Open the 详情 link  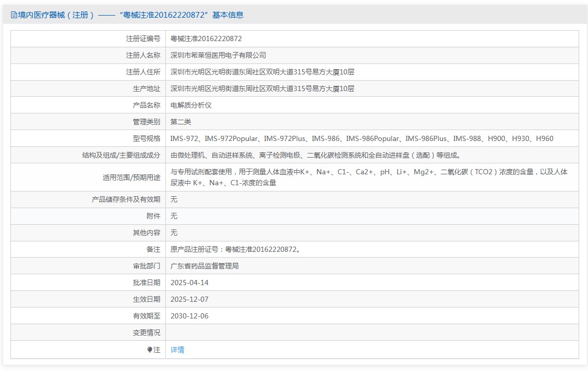pos(177,350)
